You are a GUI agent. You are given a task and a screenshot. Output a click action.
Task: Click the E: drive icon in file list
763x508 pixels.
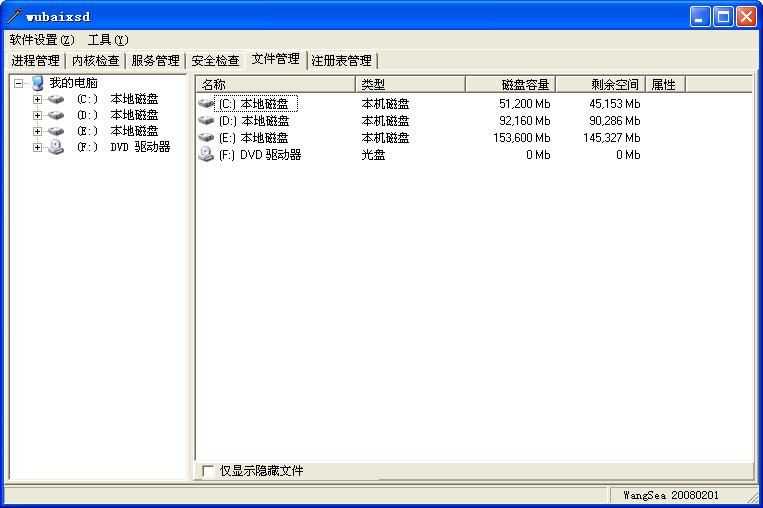(x=206, y=137)
